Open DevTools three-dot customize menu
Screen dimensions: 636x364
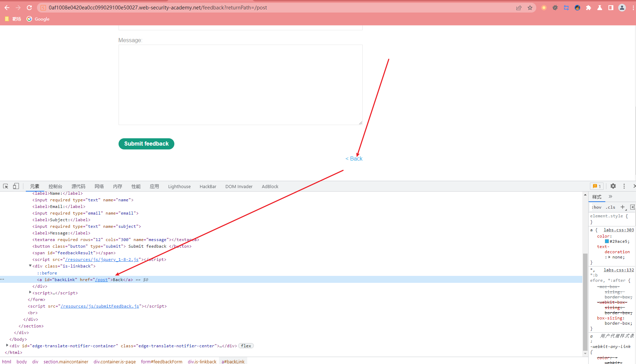click(x=624, y=186)
